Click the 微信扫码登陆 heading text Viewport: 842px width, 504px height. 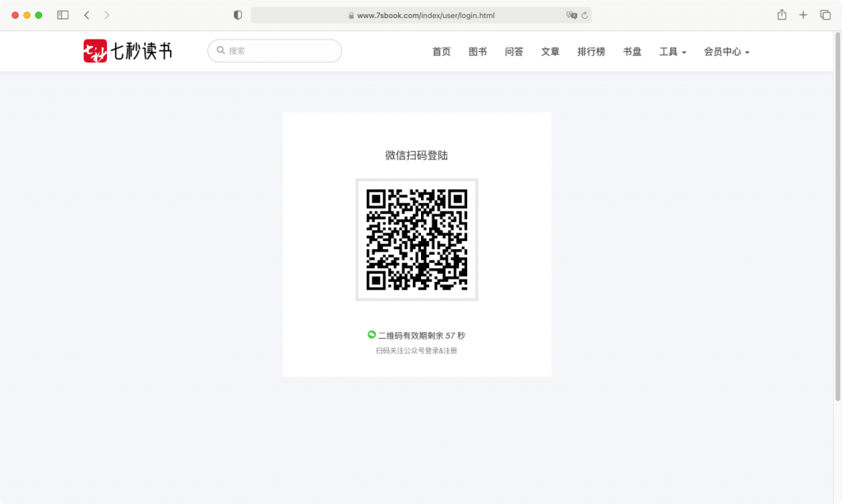(416, 155)
